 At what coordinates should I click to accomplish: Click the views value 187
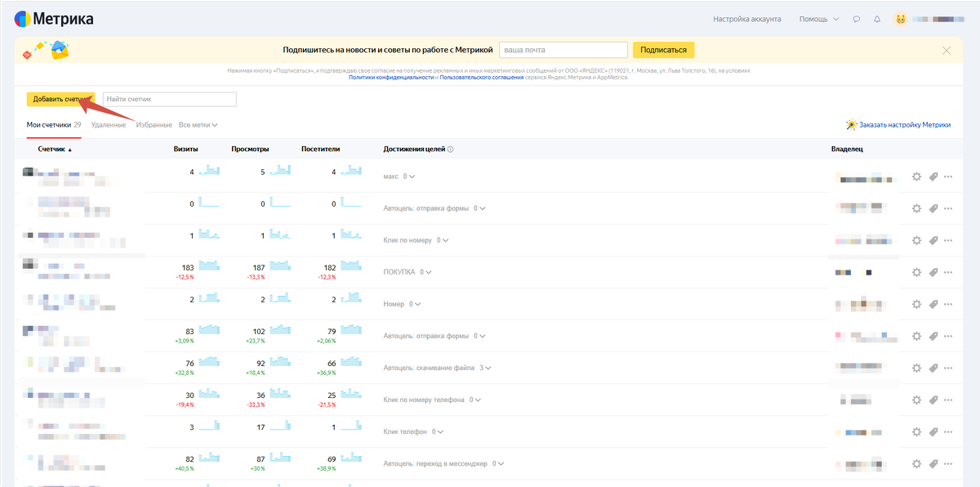258,268
